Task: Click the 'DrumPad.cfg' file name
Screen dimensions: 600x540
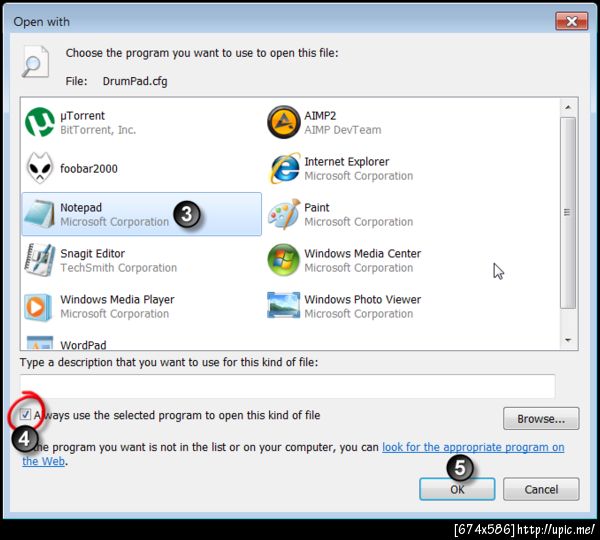Action: pos(135,81)
